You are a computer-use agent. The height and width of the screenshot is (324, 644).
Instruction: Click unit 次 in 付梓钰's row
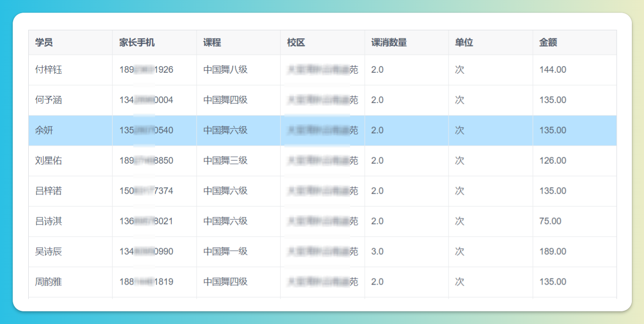pos(460,70)
